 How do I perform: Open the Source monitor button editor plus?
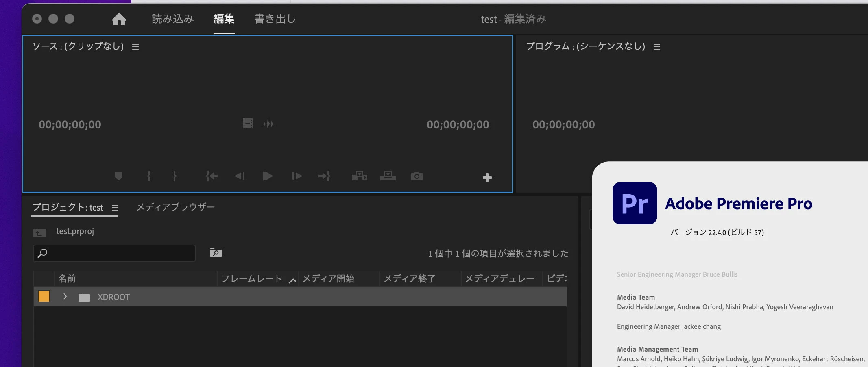coord(487,178)
